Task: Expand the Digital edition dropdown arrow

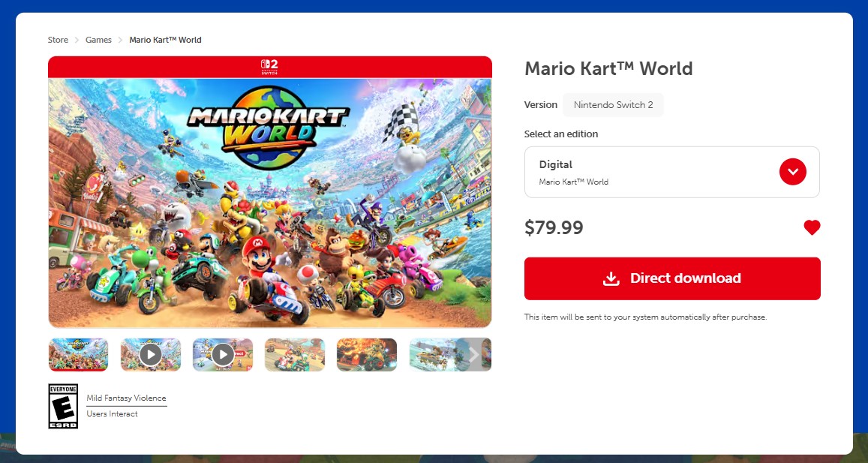Action: tap(793, 172)
